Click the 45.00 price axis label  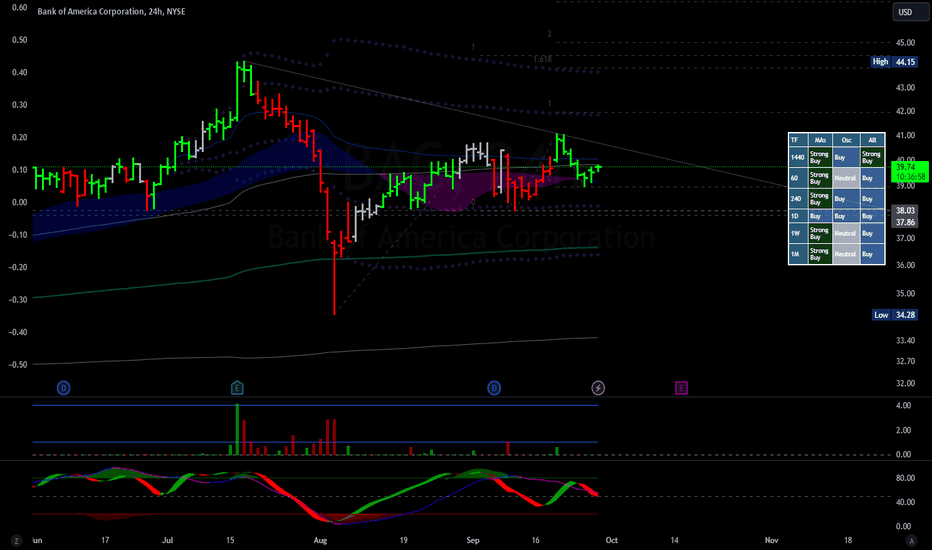tap(905, 43)
